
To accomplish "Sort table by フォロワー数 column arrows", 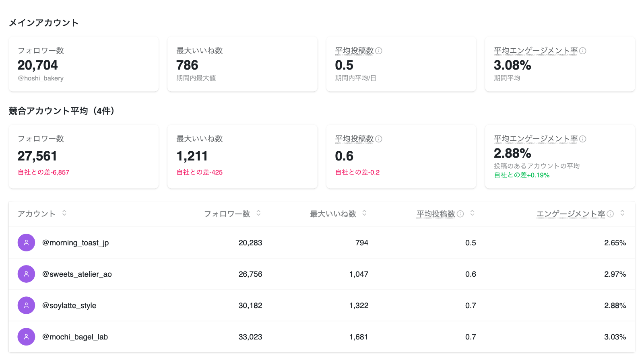I will click(x=258, y=213).
